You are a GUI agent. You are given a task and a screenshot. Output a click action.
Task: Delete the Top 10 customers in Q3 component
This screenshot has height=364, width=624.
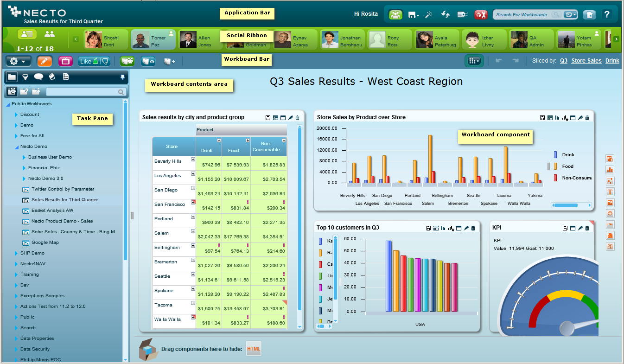click(473, 228)
